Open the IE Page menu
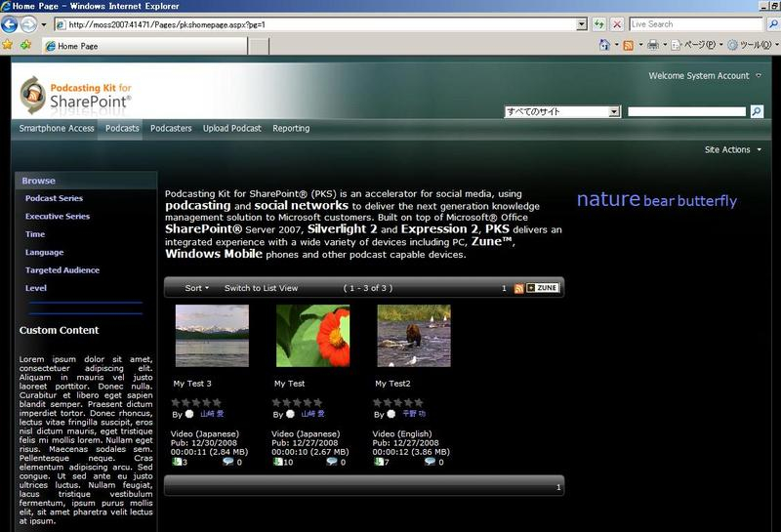 pos(696,45)
